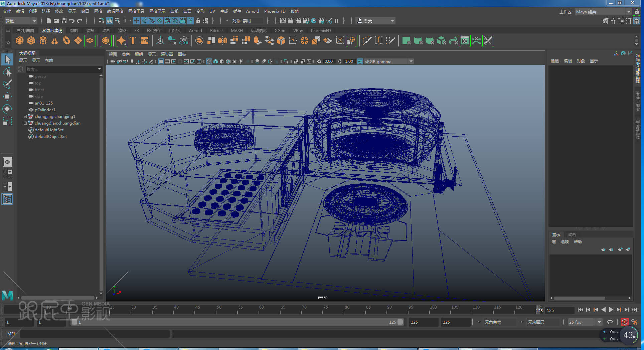
Task: Click the SVG import shelf icon
Action: pos(145,41)
